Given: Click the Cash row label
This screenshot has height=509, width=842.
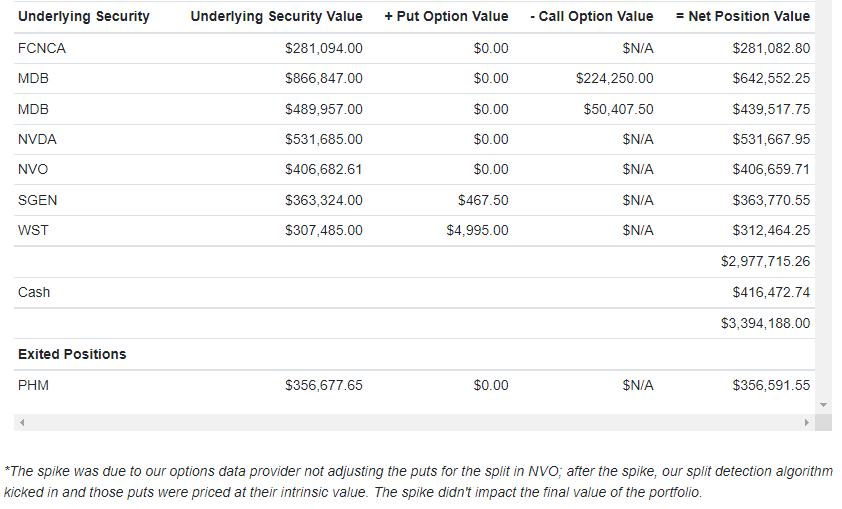Looking at the screenshot, I should [34, 293].
